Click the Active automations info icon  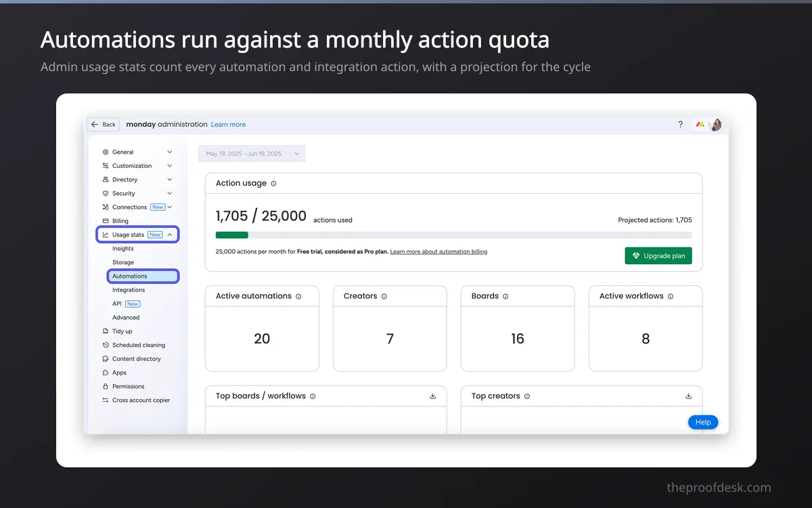[298, 297]
